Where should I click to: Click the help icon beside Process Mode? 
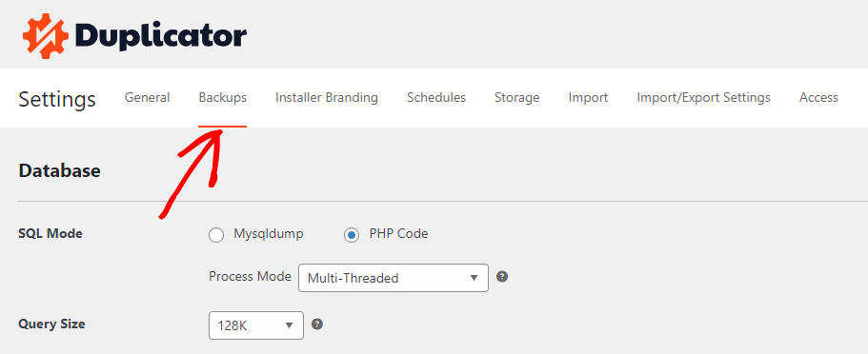pyautogui.click(x=502, y=277)
